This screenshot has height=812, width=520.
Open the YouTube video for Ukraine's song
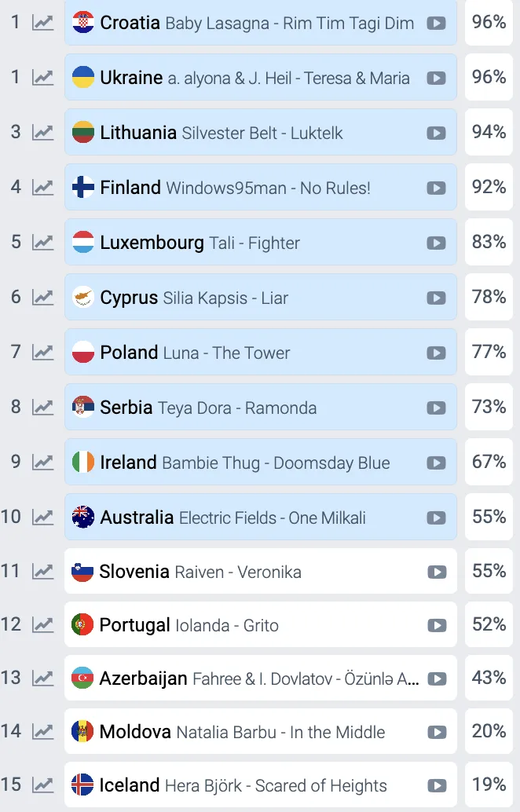pos(436,78)
